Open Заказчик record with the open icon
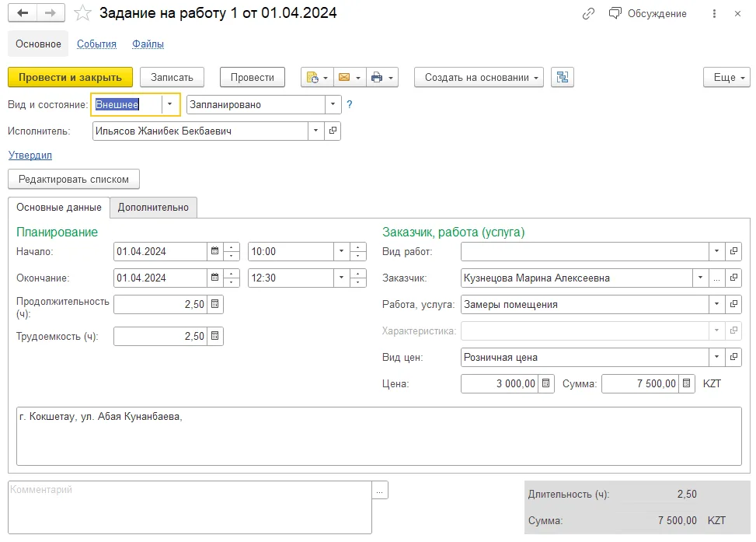The height and width of the screenshot is (542, 756). click(733, 278)
